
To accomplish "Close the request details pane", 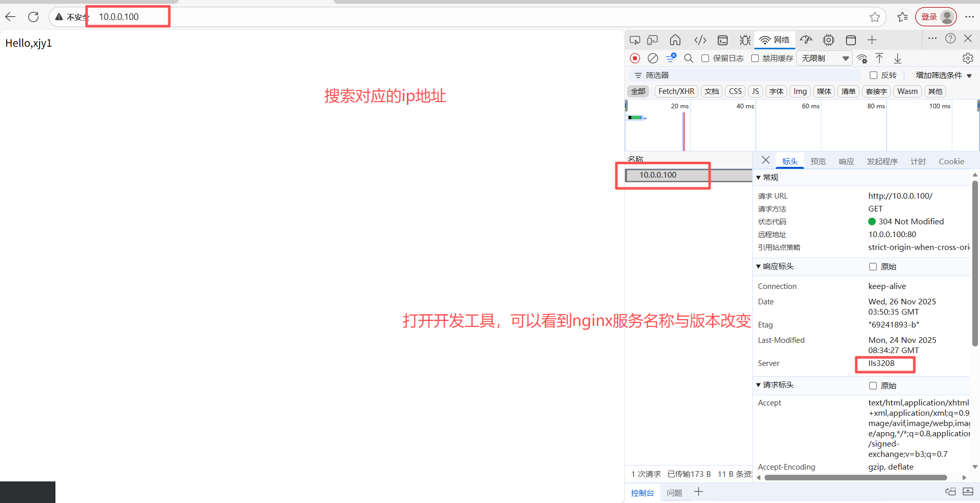I will (766, 160).
